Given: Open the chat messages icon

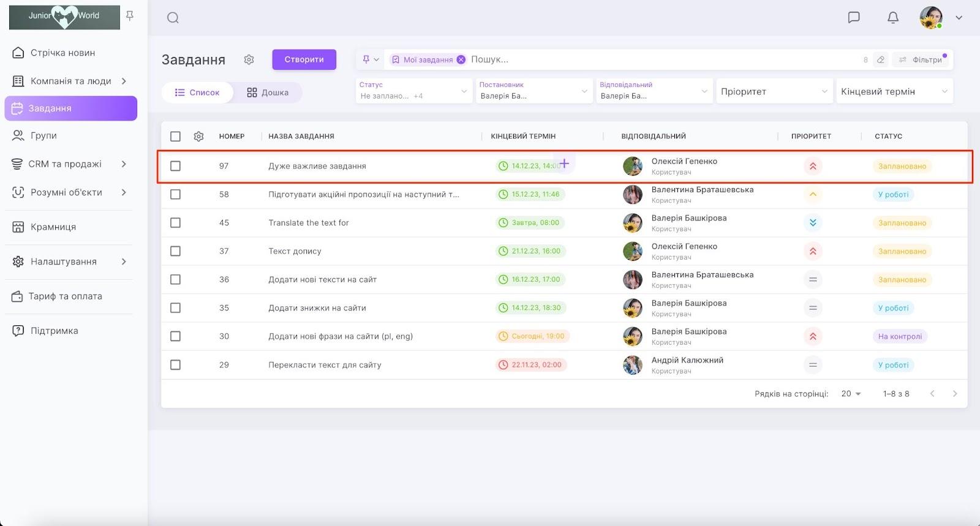Looking at the screenshot, I should pos(853,17).
